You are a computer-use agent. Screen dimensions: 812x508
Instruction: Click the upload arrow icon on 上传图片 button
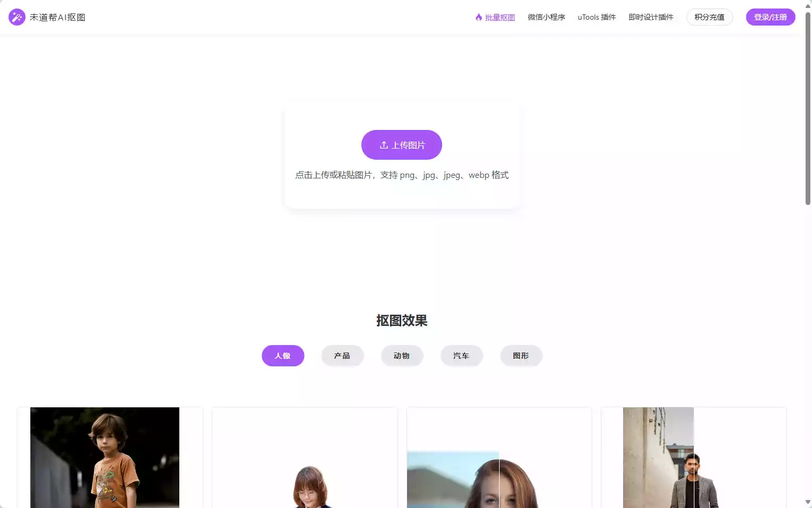(384, 144)
